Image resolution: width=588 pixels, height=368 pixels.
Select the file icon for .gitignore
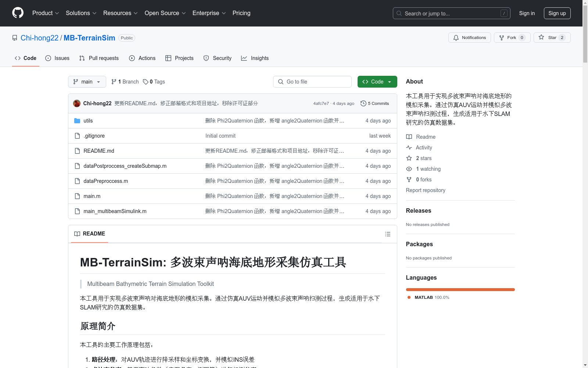pyautogui.click(x=77, y=136)
